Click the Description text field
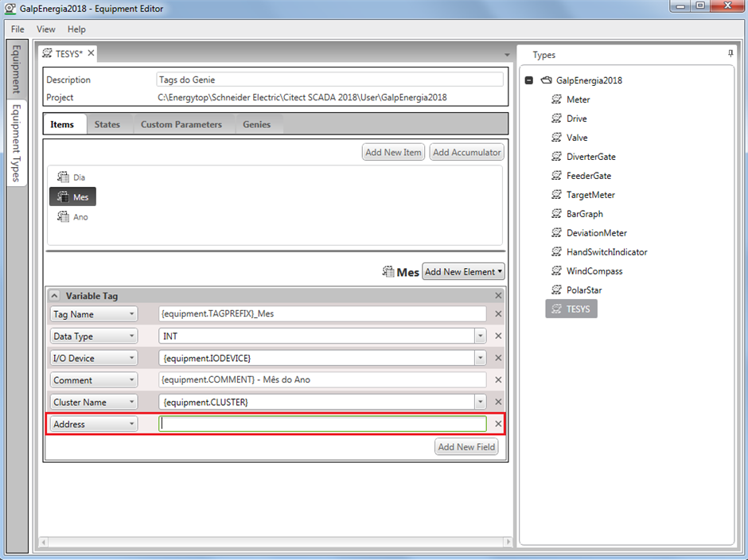 [x=329, y=80]
